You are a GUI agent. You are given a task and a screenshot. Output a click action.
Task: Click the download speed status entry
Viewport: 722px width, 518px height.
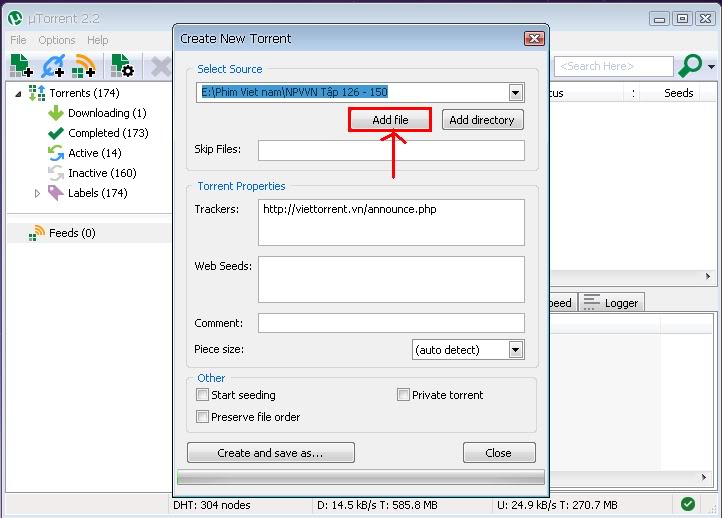(377, 505)
